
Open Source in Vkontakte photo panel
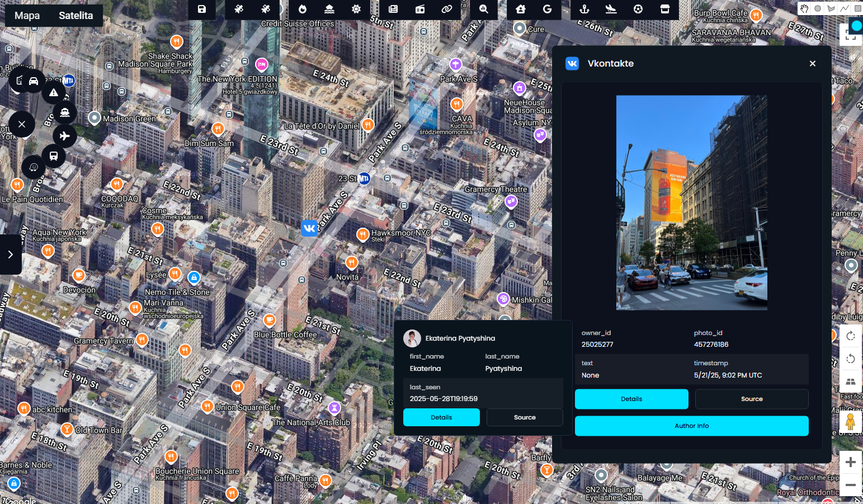coord(752,399)
